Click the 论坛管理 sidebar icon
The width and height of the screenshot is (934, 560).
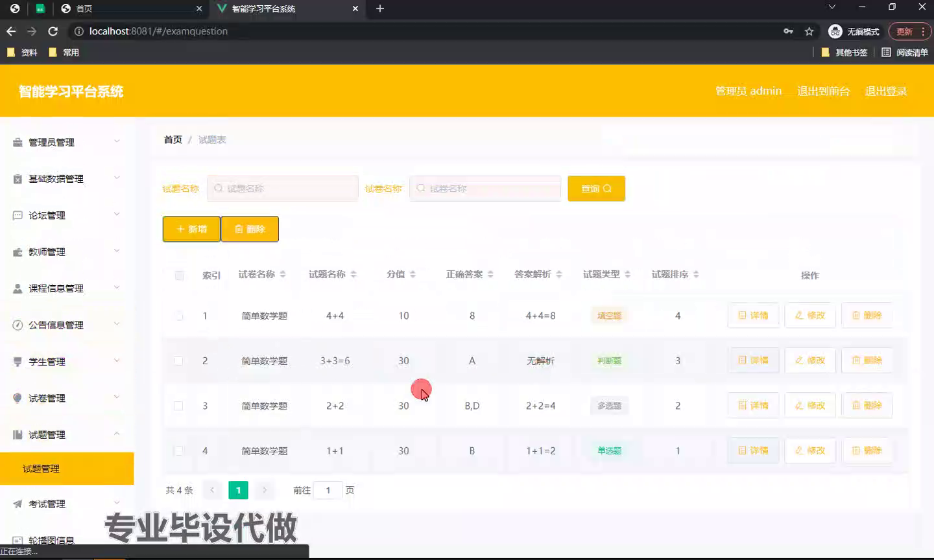(x=18, y=215)
